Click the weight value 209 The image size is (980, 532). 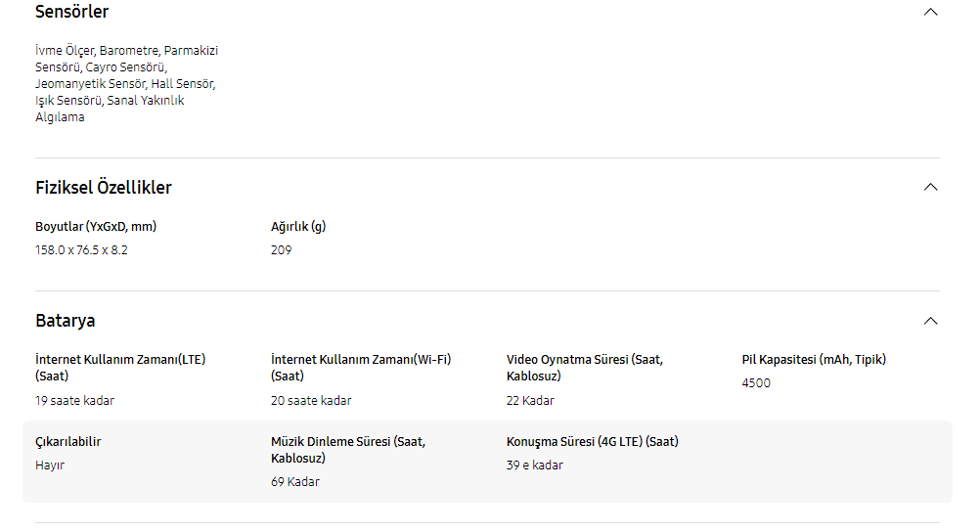[281, 249]
